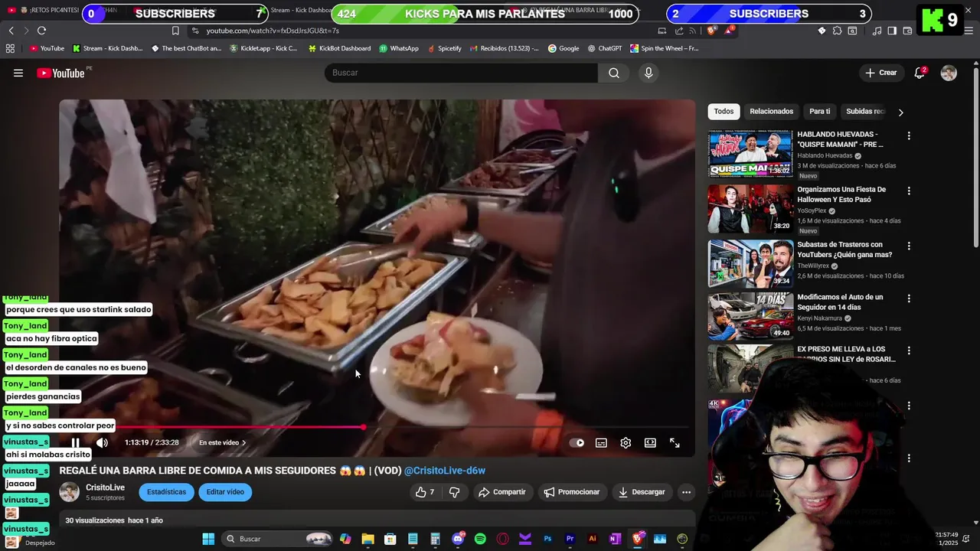980x551 pixels.
Task: Click the Compartir button
Action: click(x=501, y=492)
